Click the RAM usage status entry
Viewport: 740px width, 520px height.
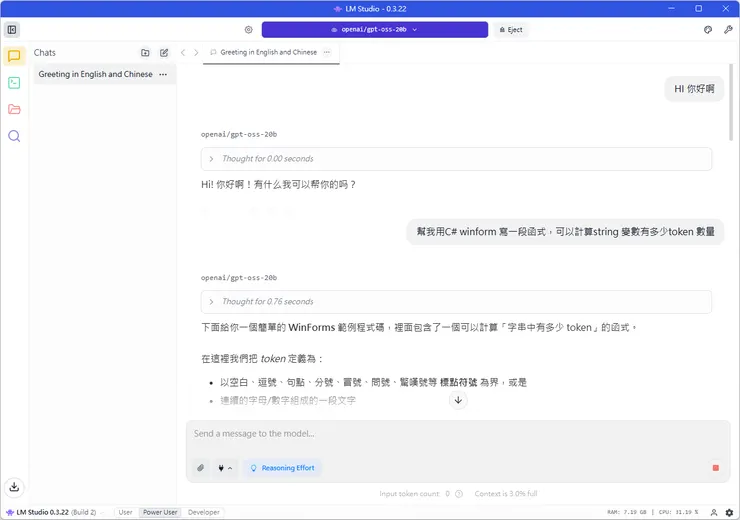coord(627,512)
